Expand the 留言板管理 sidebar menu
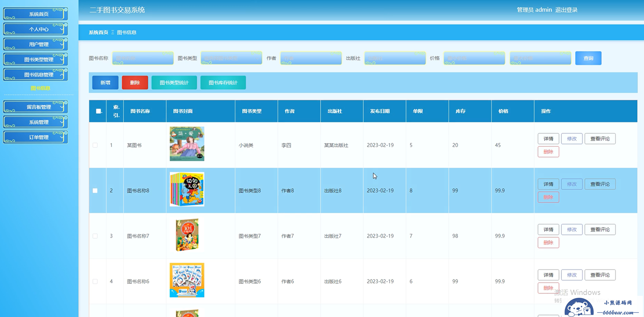This screenshot has width=644, height=317. (36, 107)
